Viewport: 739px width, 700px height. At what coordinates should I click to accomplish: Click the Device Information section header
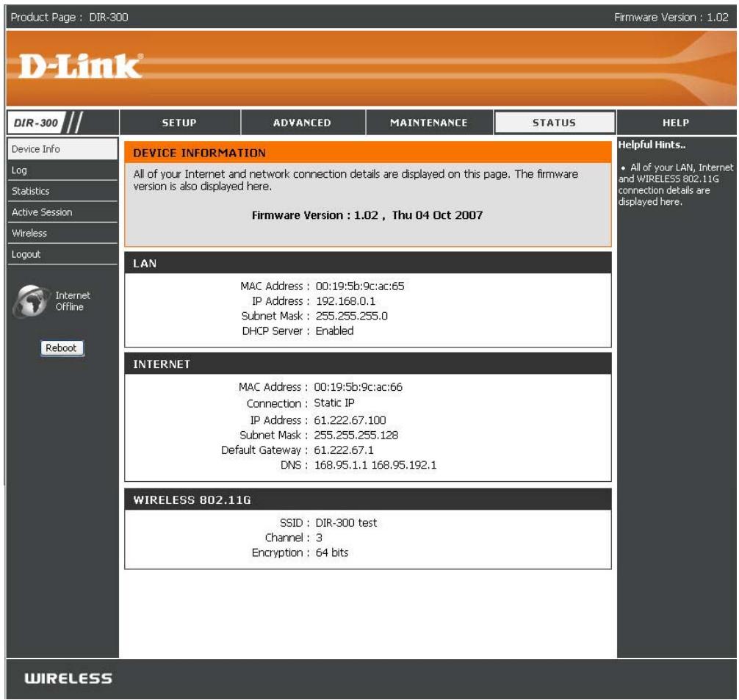pos(367,153)
